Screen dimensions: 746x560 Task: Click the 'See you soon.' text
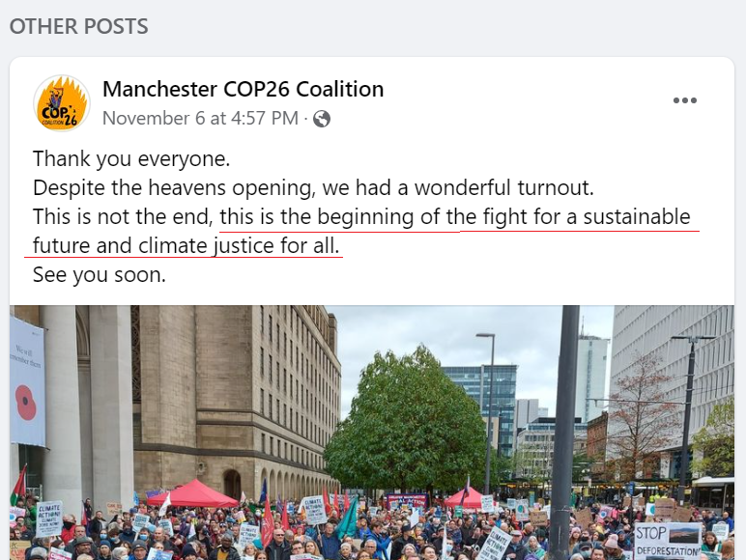(100, 275)
